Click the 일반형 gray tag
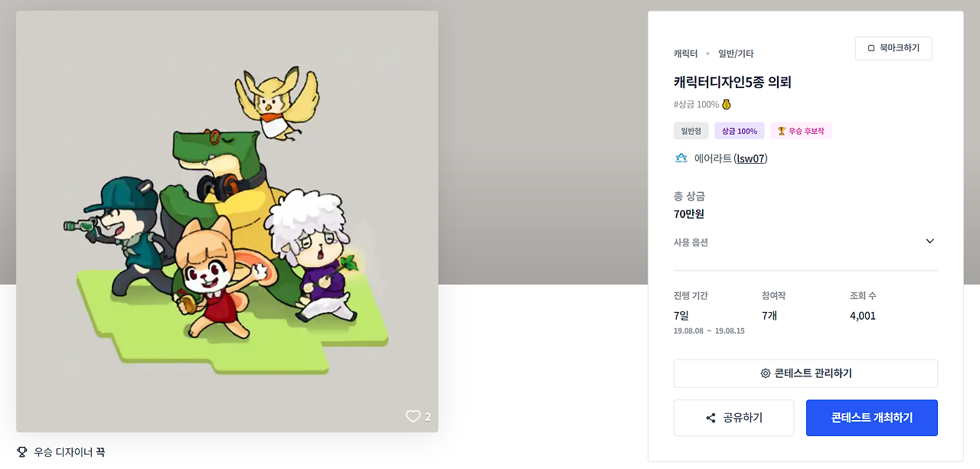The height and width of the screenshot is (469, 980). [x=691, y=131]
